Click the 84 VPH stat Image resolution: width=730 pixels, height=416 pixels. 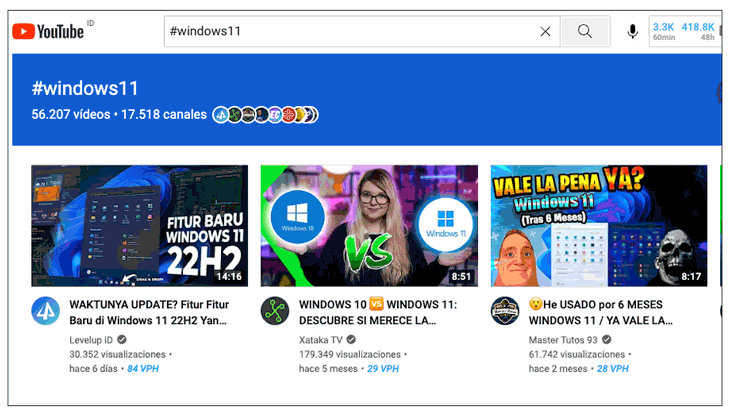(143, 369)
